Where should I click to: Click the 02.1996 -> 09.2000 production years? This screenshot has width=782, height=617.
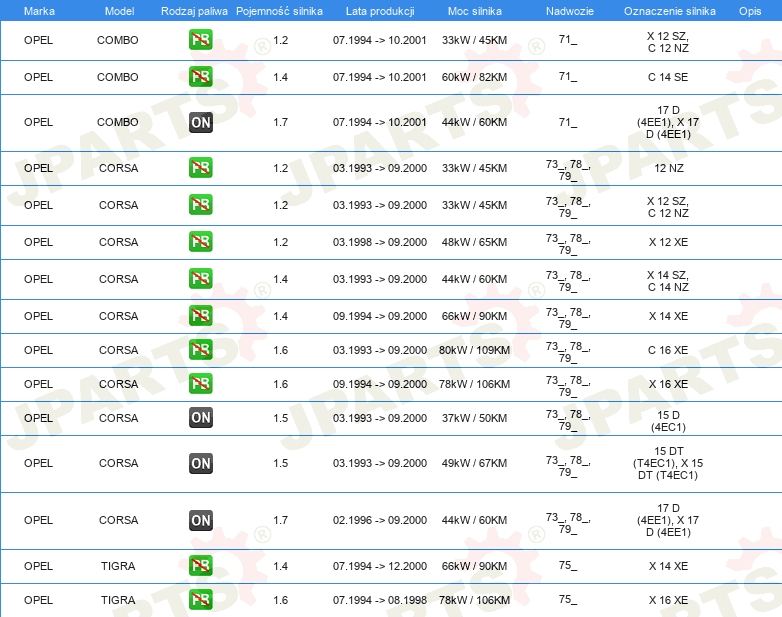(x=380, y=520)
